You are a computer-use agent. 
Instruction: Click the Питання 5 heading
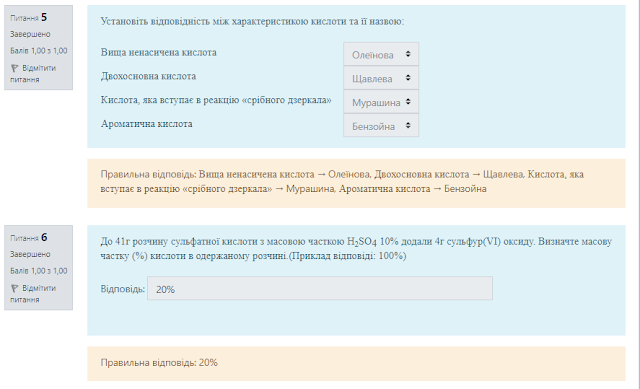(x=29, y=18)
